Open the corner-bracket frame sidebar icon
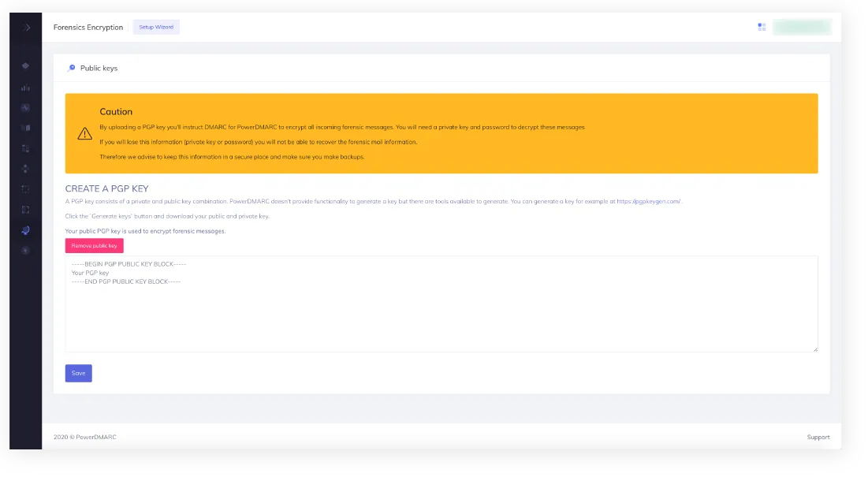This screenshot has width=868, height=477. (x=25, y=210)
